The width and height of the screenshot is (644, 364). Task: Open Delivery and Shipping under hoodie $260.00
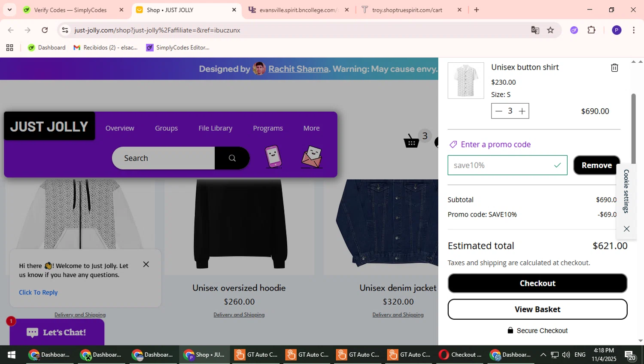point(239,315)
